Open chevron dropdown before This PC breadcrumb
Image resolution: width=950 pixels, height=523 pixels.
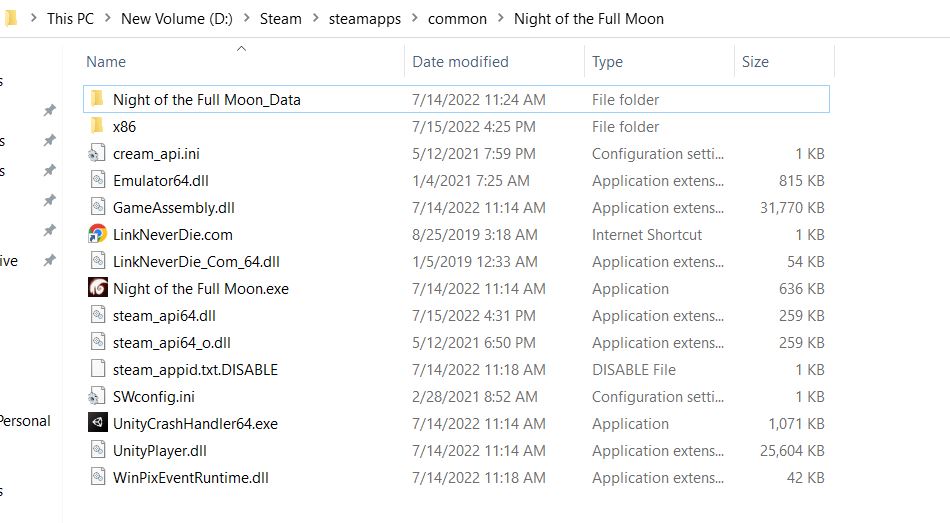point(33,19)
